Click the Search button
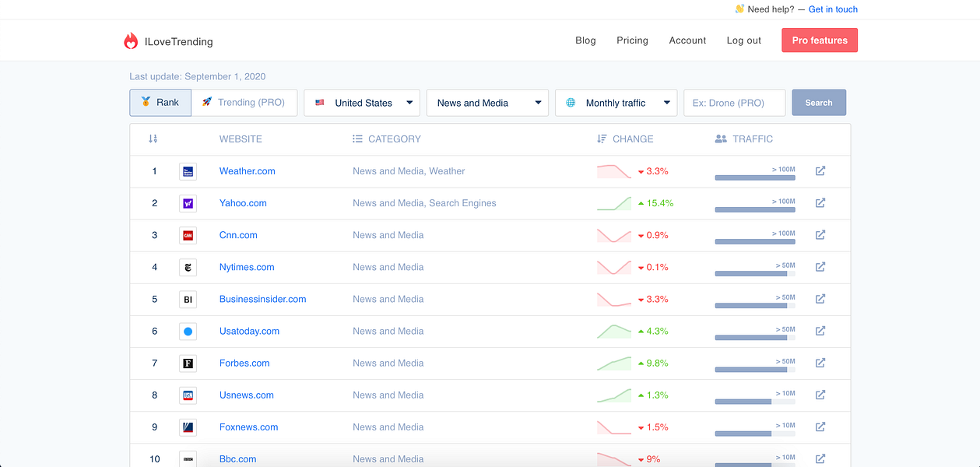 819,103
